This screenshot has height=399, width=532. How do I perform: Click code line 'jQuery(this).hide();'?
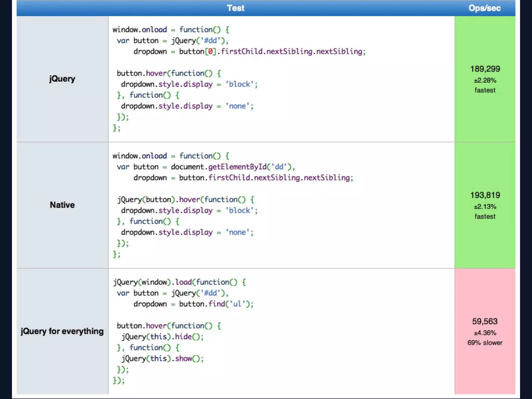[x=162, y=337]
